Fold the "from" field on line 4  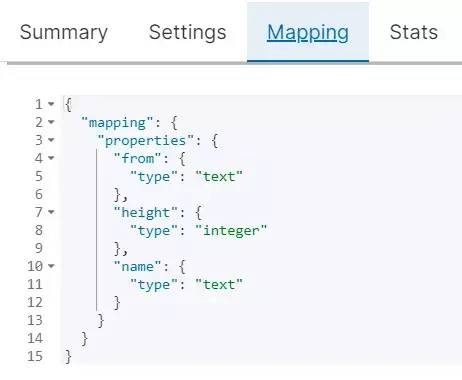pos(51,158)
